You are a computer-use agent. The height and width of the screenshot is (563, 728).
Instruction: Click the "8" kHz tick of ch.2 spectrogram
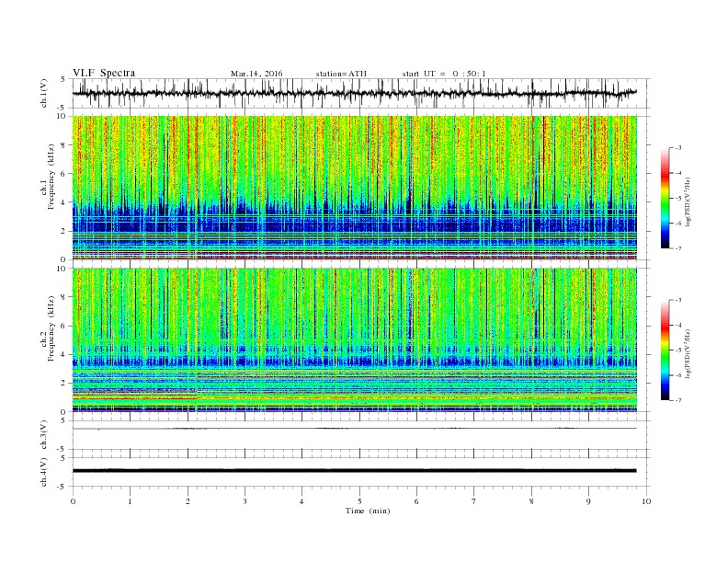pos(64,297)
